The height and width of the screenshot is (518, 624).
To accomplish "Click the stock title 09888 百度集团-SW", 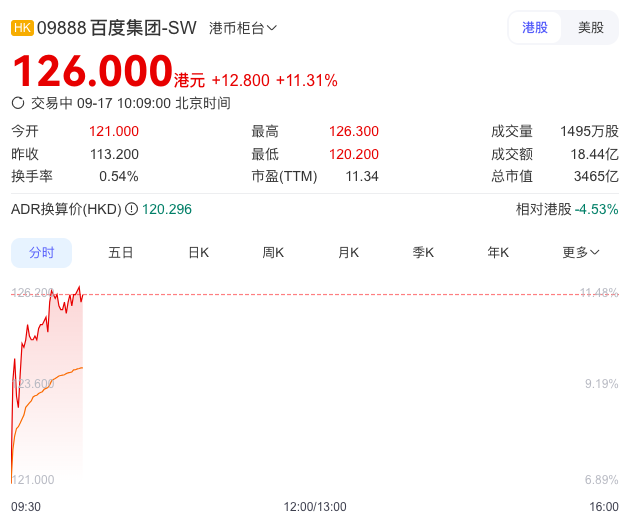I will 116,28.
